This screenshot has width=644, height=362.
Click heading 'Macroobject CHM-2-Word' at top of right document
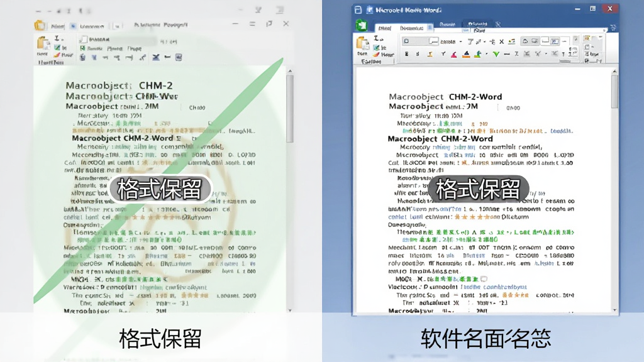(x=445, y=97)
